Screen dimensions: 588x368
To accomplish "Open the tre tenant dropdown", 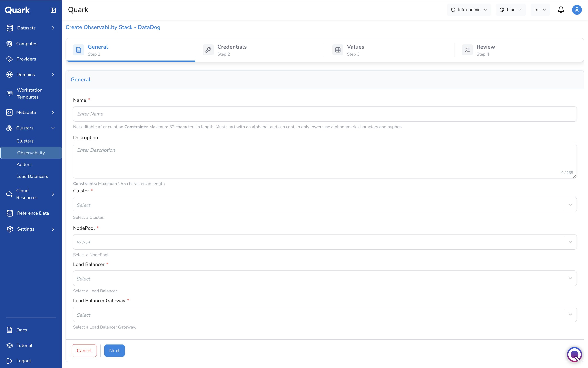I will click(x=540, y=10).
